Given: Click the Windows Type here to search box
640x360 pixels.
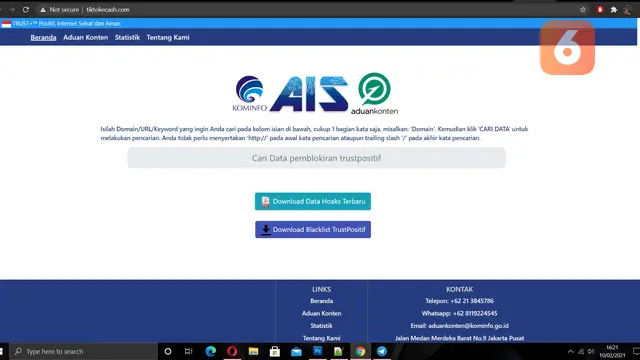Looking at the screenshot, I should coord(83,351).
